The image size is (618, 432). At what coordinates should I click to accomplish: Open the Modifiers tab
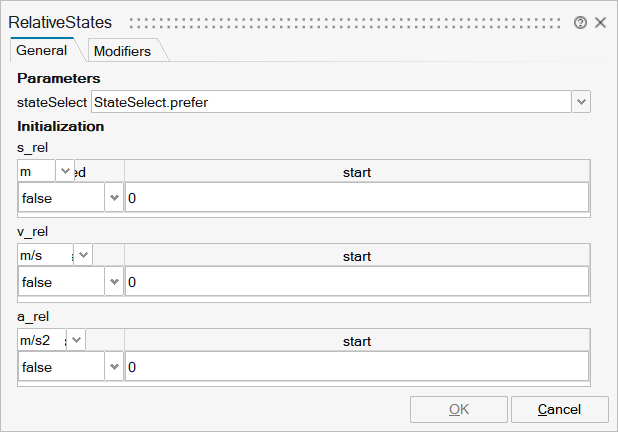122,51
